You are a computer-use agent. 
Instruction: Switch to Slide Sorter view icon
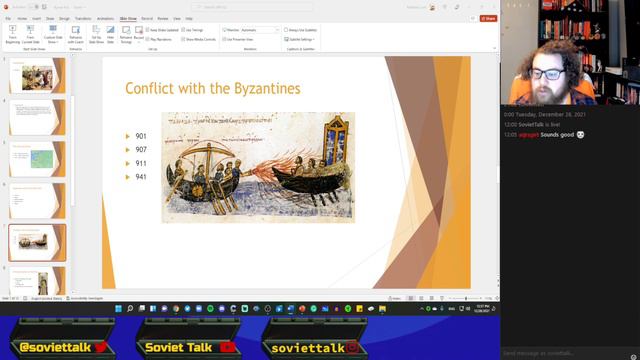pos(421,298)
